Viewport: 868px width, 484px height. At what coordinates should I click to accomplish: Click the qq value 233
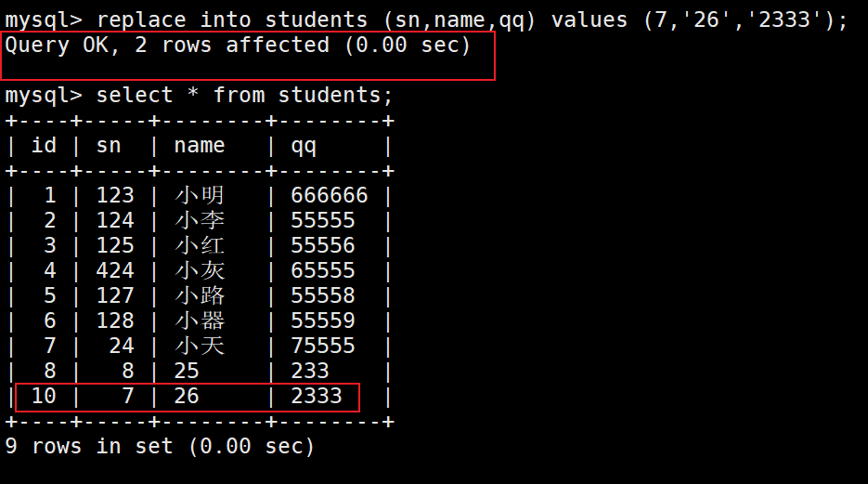(310, 371)
